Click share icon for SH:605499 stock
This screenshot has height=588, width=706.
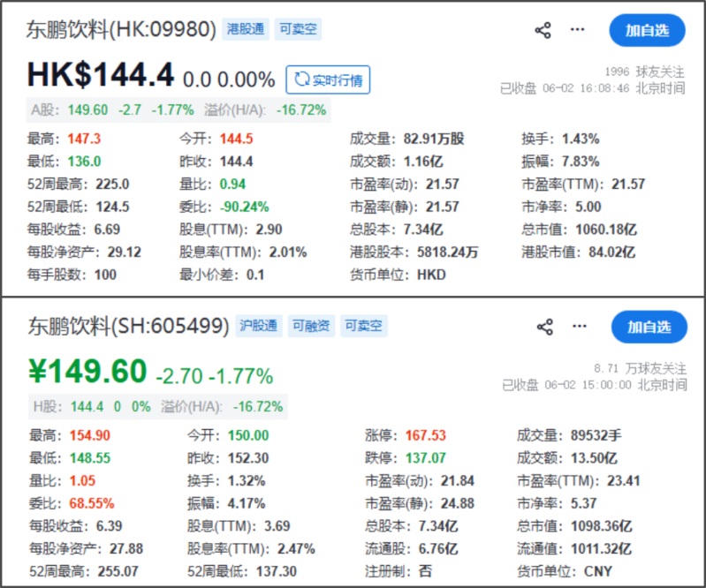tap(545, 327)
